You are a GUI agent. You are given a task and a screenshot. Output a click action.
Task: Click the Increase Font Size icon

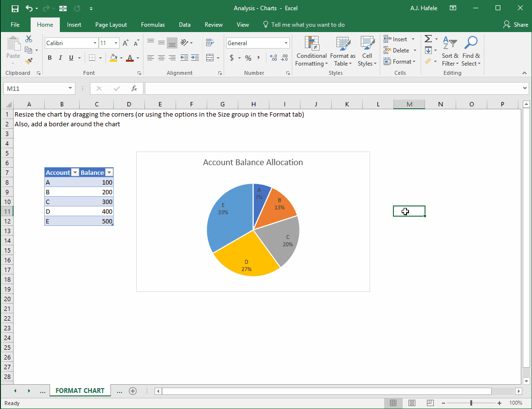(125, 43)
